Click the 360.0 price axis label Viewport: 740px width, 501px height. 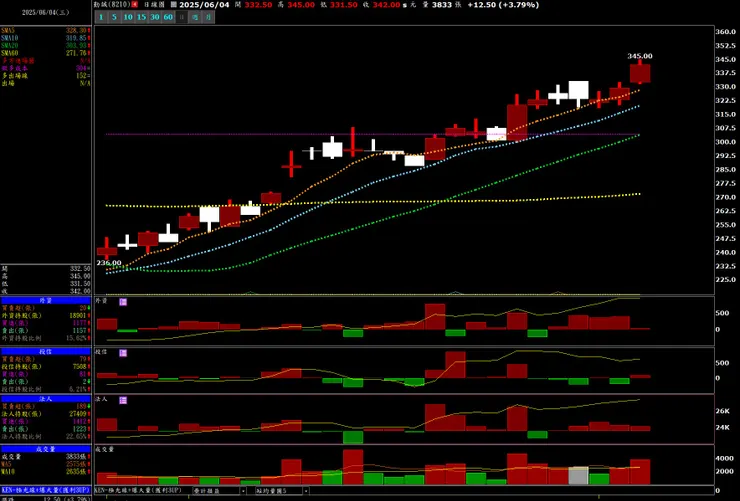(x=726, y=32)
